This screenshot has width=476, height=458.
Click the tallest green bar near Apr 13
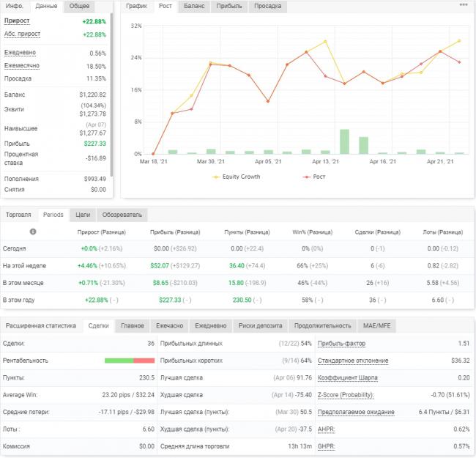[x=344, y=141]
